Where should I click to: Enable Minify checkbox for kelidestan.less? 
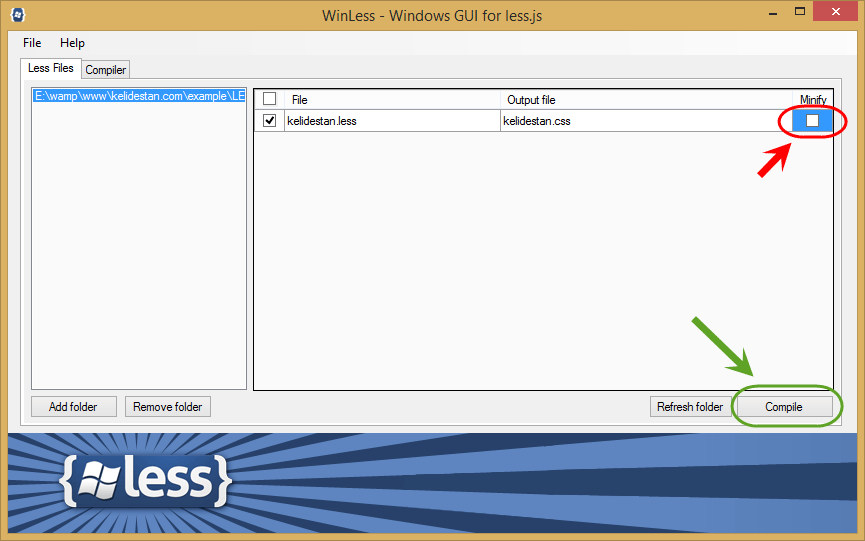pos(812,120)
